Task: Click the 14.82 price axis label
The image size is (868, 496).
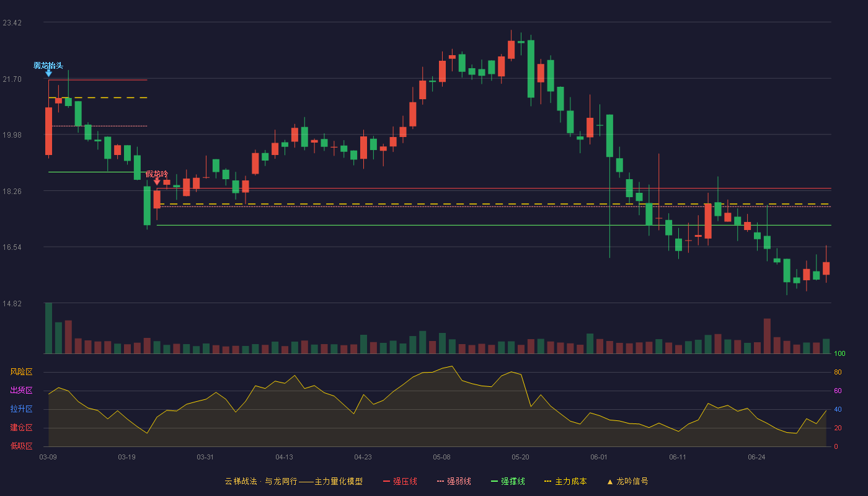Action: [12, 304]
